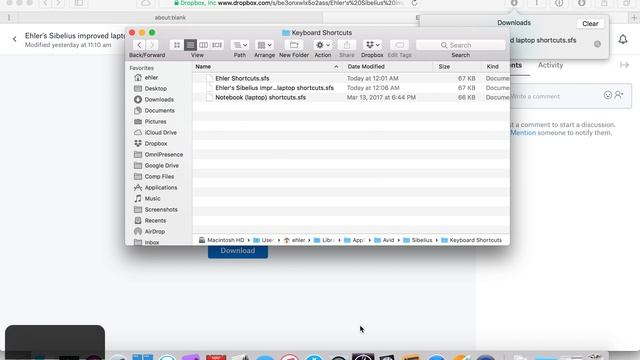Insert emoji in comment field
The height and width of the screenshot is (360, 640).
coord(608,95)
